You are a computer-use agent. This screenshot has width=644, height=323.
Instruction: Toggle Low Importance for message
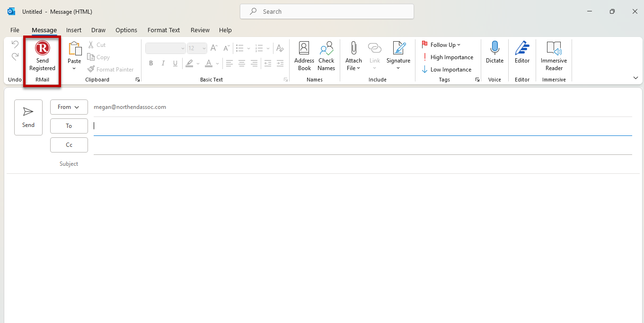[446, 70]
